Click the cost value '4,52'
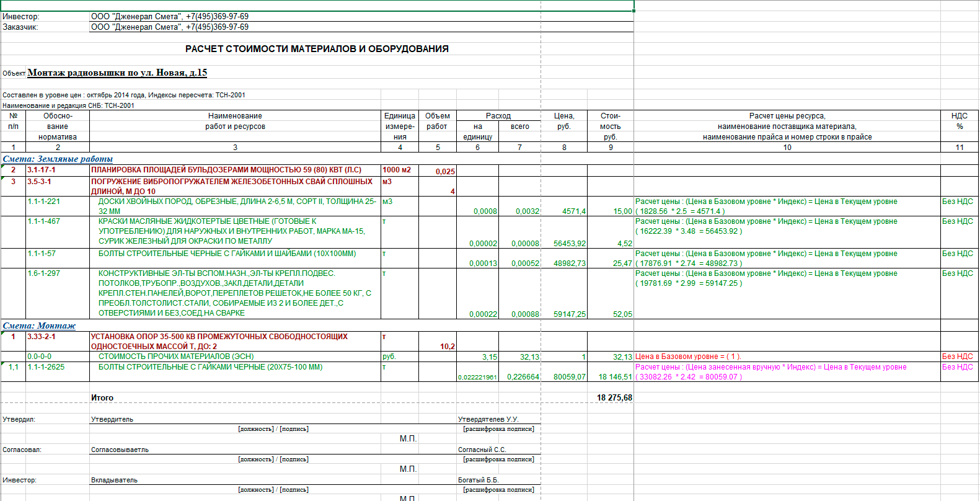The image size is (980, 501). (625, 244)
